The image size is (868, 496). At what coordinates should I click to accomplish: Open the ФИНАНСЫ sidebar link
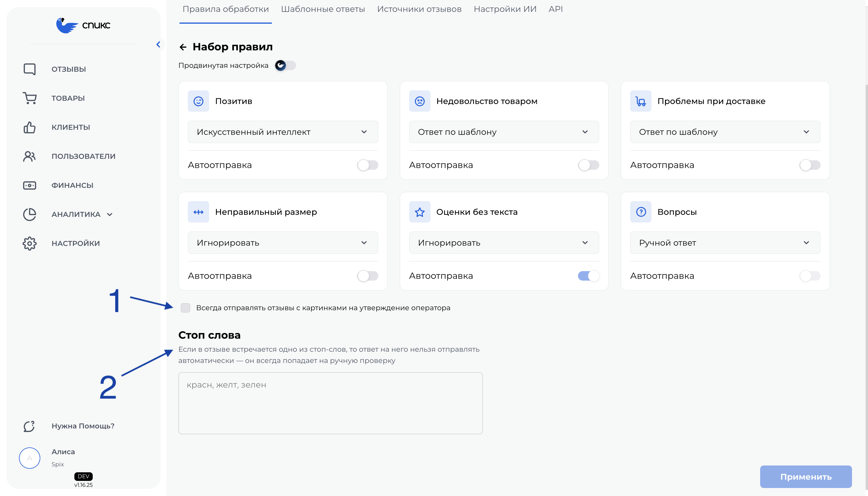72,185
